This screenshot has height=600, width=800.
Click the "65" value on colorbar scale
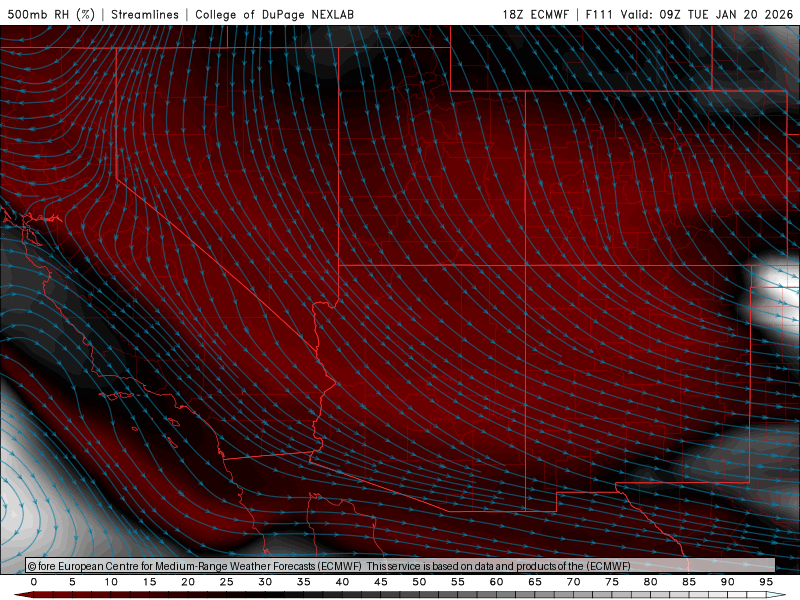[535, 582]
